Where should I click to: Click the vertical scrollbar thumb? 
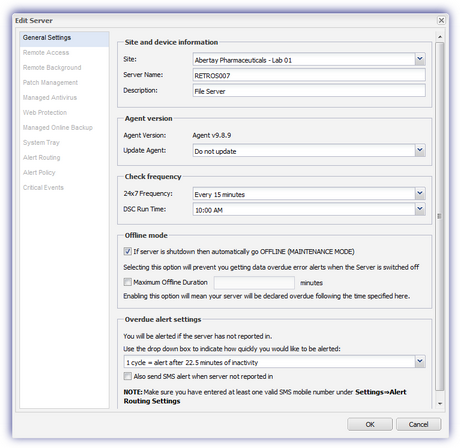pos(440,216)
